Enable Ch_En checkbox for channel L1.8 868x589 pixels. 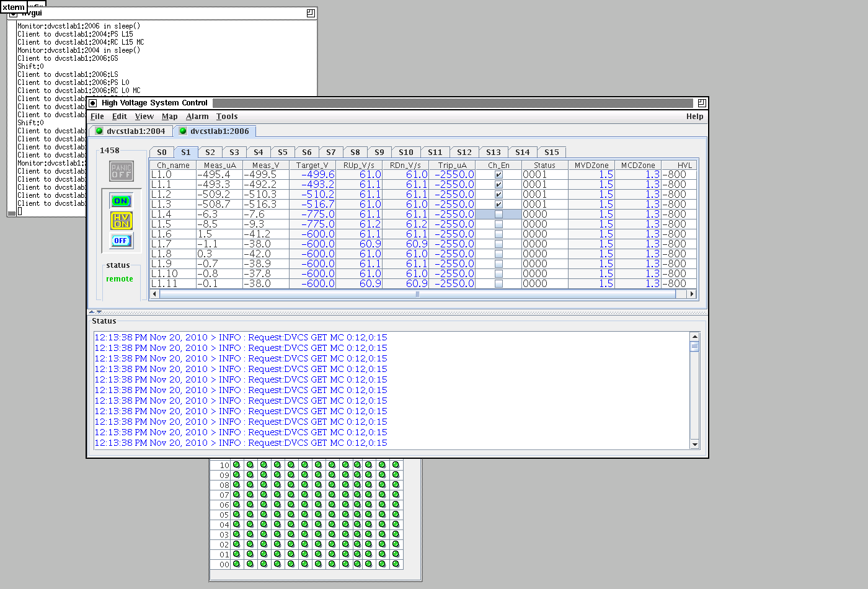coord(498,254)
